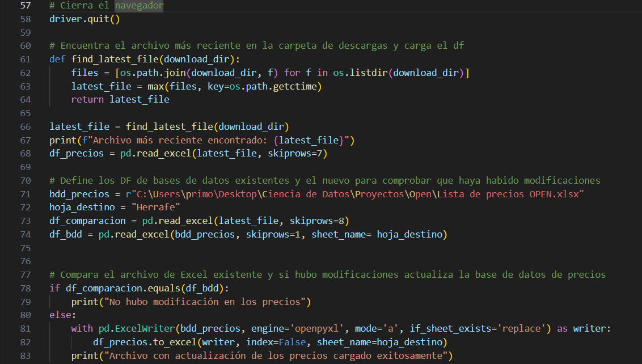Click the file path string 'Lista de precios OPEN.xlsx'
Screen dimensions: 642x364
point(508,194)
